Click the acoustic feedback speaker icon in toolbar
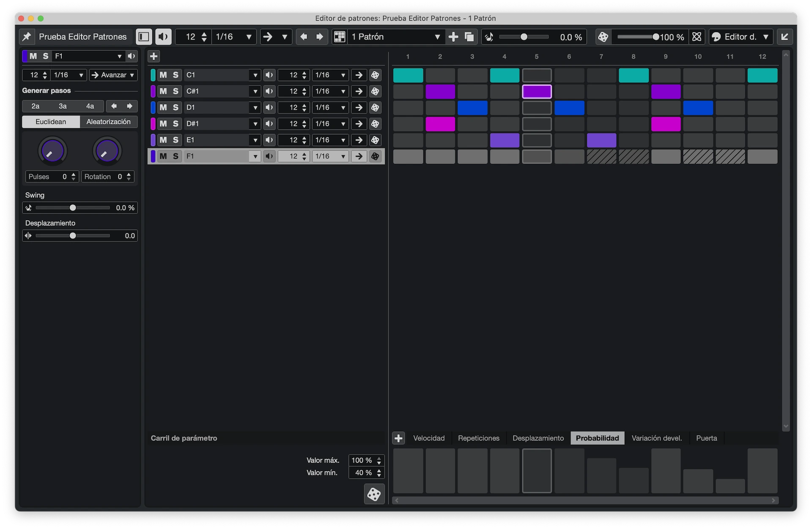The width and height of the screenshot is (812, 529). pyautogui.click(x=163, y=37)
